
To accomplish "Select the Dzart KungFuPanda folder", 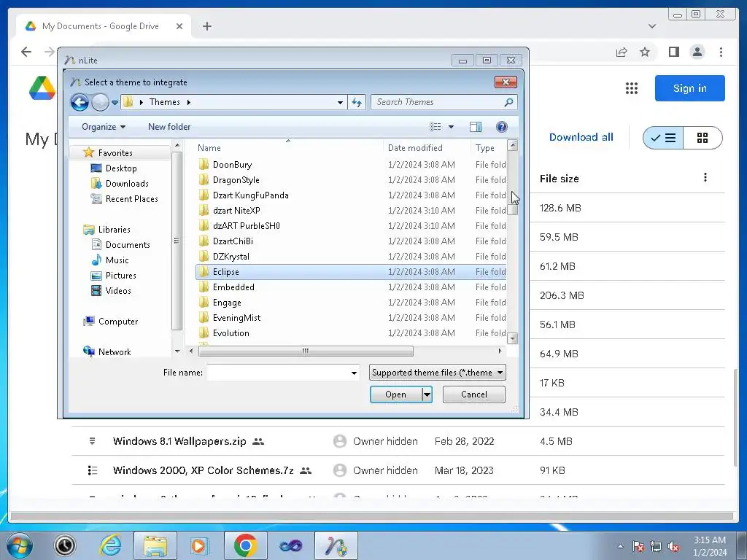I will click(x=251, y=195).
